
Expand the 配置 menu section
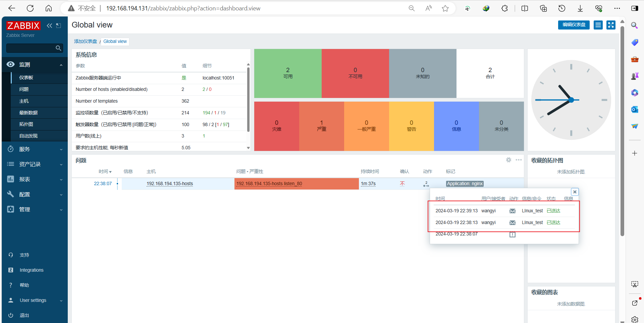click(35, 195)
